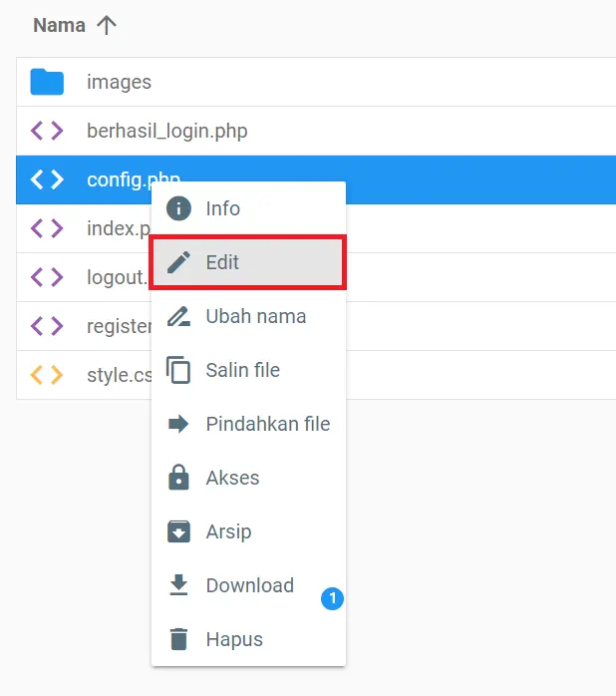Click the style.css orange code icon
The image size is (616, 696).
47,375
